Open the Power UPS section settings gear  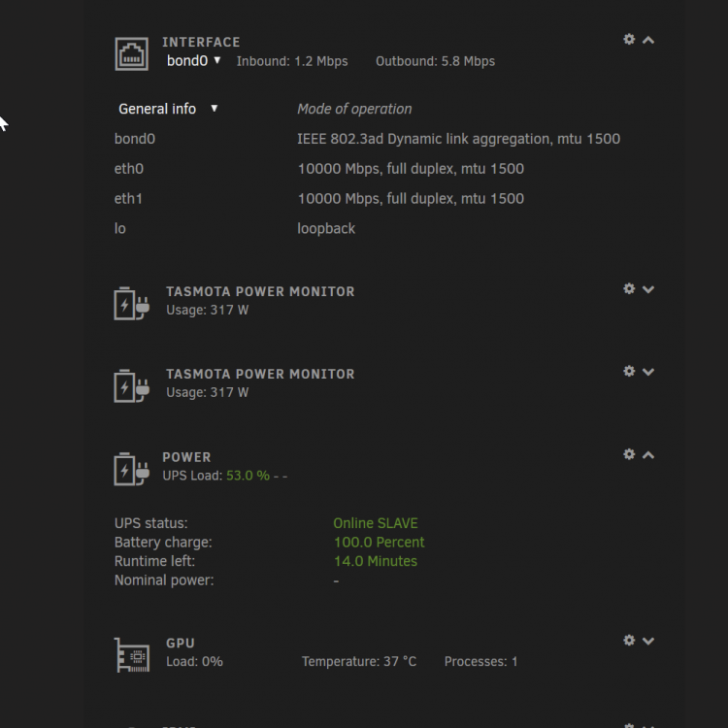(629, 454)
